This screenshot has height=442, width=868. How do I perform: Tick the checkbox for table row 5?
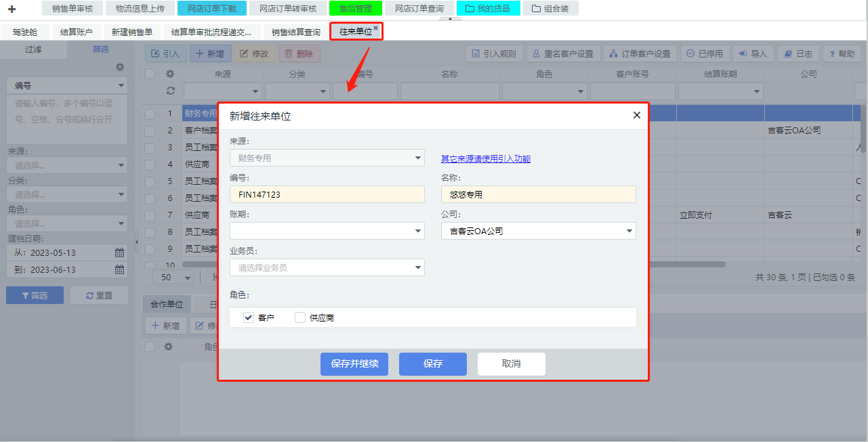[x=150, y=181]
